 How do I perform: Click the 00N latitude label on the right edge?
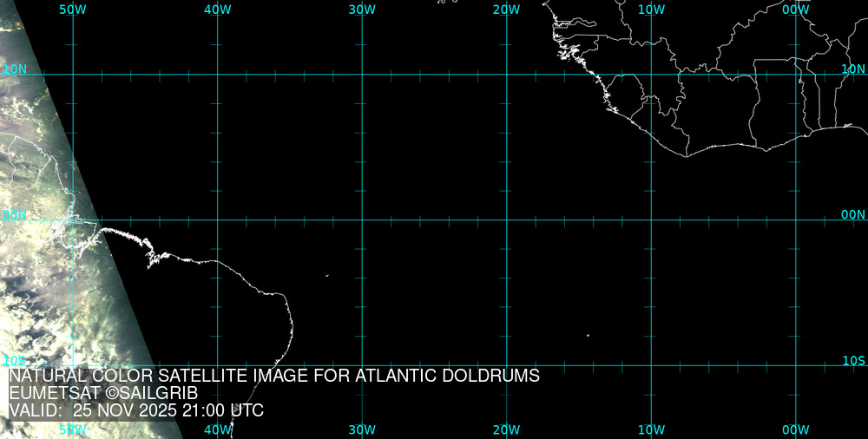tap(853, 214)
